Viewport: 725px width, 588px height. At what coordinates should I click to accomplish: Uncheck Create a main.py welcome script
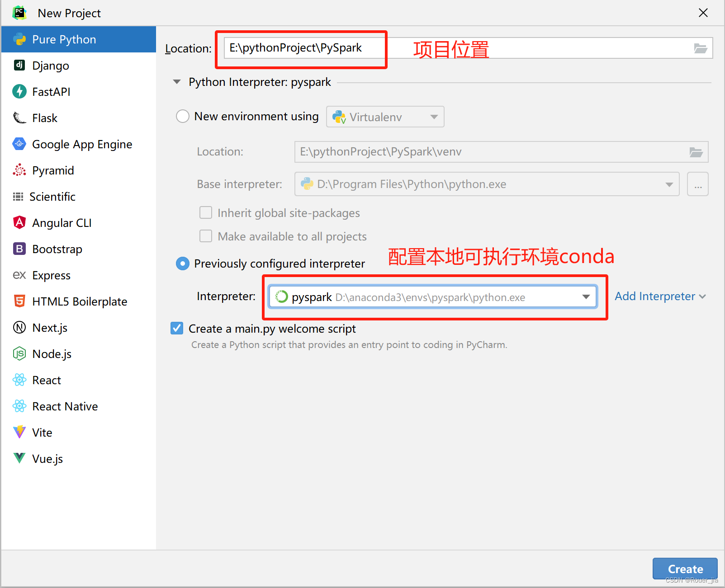(177, 328)
